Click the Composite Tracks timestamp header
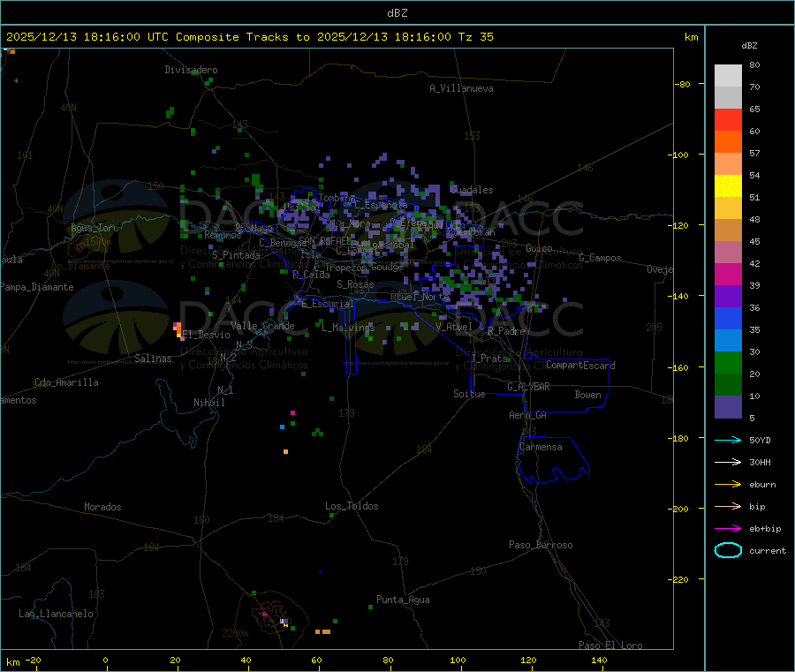Image resolution: width=795 pixels, height=672 pixels. tap(250, 37)
